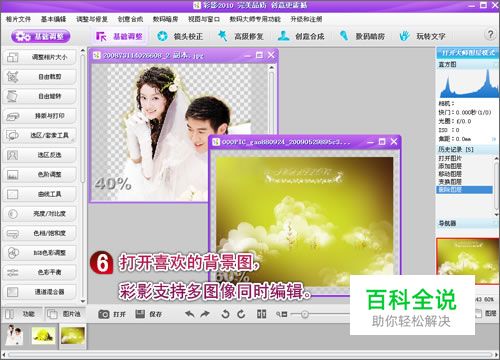Click the 选区反选 invert selection icon

point(13,155)
